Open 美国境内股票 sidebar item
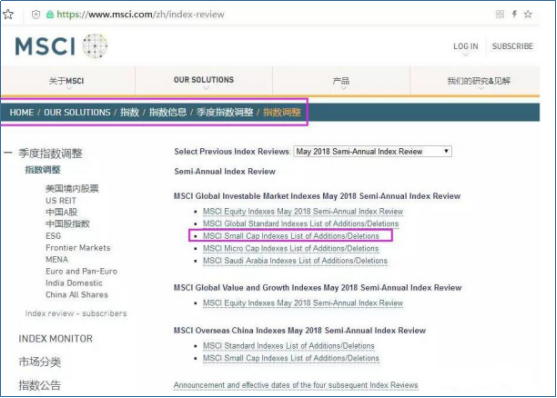The width and height of the screenshot is (557, 398). [x=72, y=188]
